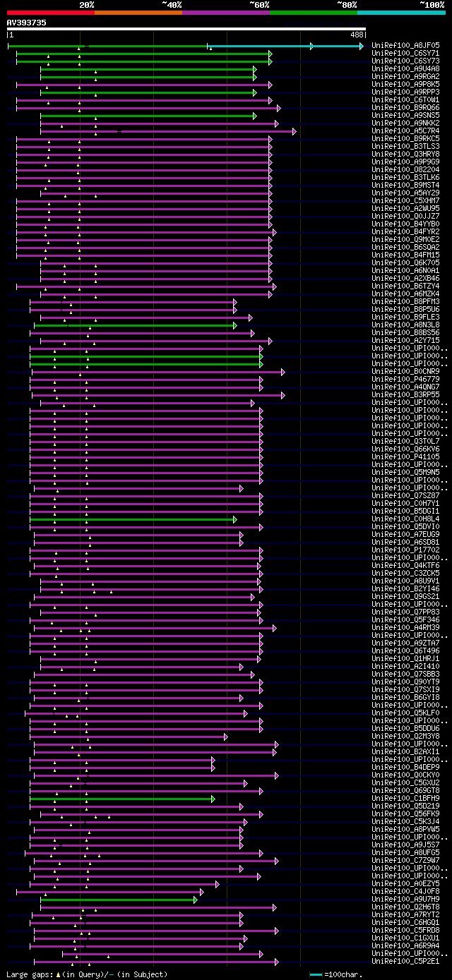
Task: Select the UniRef100_C7Z9W7 label
Action: [x=405, y=861]
